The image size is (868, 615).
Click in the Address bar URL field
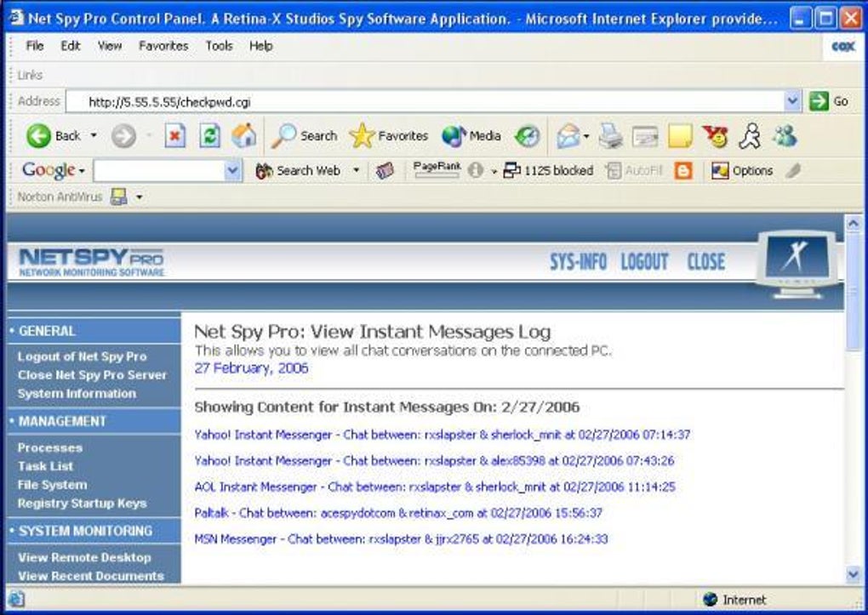pyautogui.click(x=425, y=102)
